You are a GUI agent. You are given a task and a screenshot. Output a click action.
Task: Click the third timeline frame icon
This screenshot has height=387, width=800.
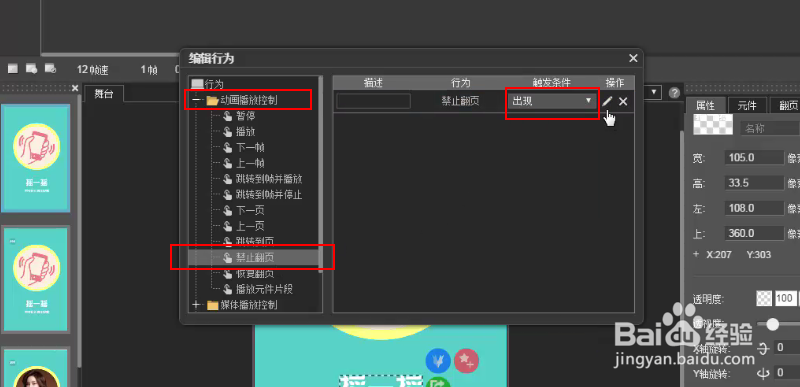(50, 68)
